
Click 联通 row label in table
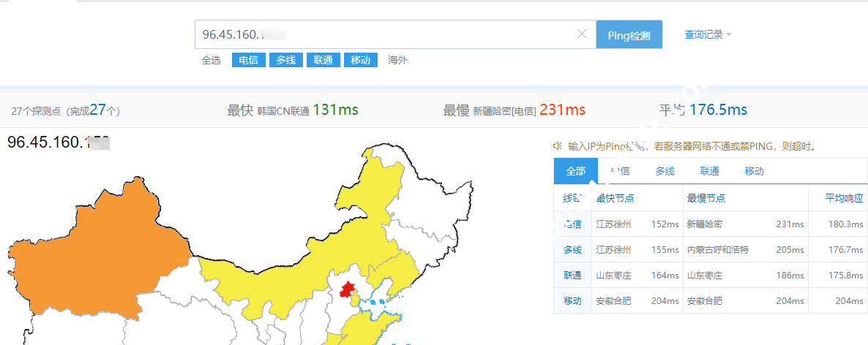tap(573, 276)
